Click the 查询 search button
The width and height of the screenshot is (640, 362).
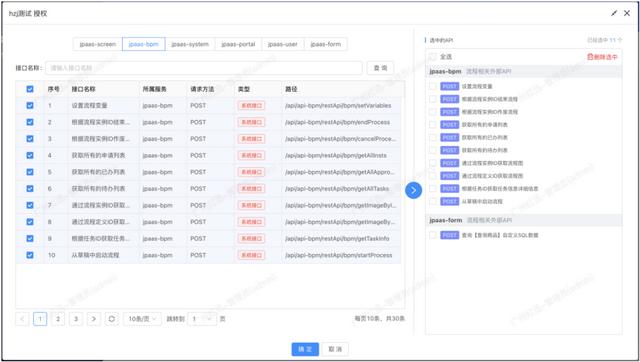click(x=380, y=68)
